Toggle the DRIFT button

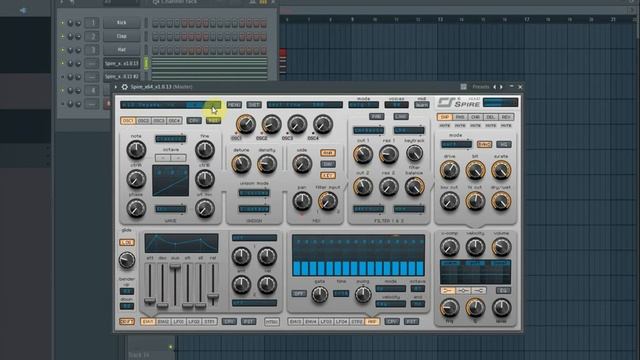point(127,322)
